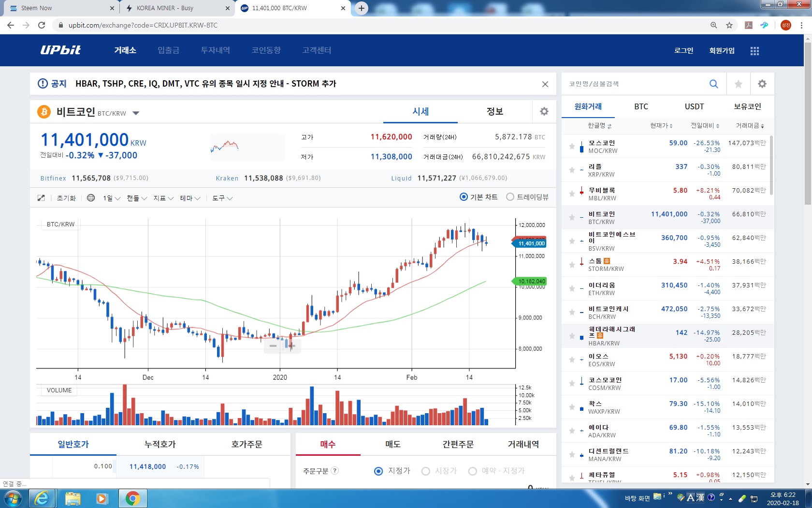This screenshot has width=812, height=508.
Task: Switch to the 정보 tab
Action: click(495, 111)
